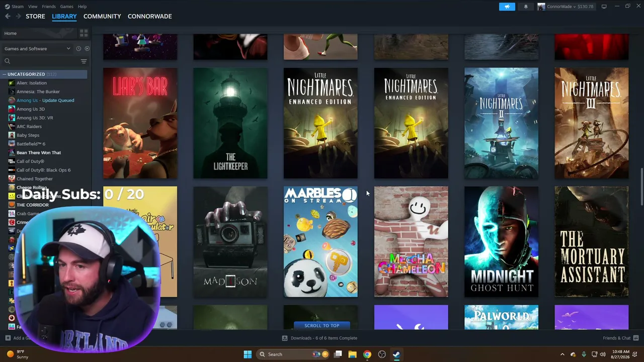The width and height of the screenshot is (644, 362).
Task: Sort sidebar by recent activity clock icon
Action: click(78, 49)
